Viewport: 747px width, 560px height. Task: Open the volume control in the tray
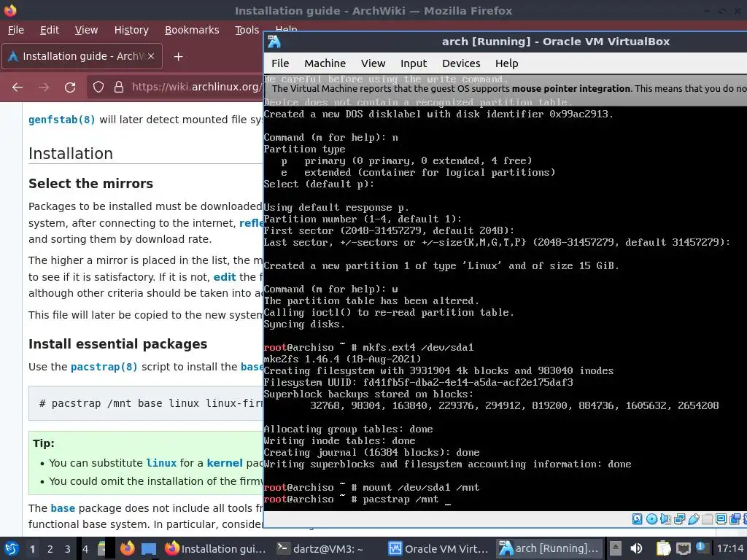(x=636, y=548)
